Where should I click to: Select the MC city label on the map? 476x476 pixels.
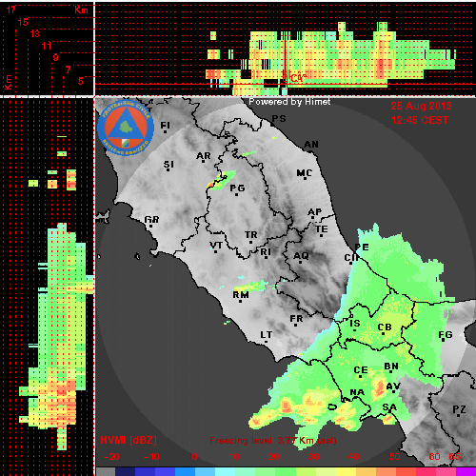305,173
